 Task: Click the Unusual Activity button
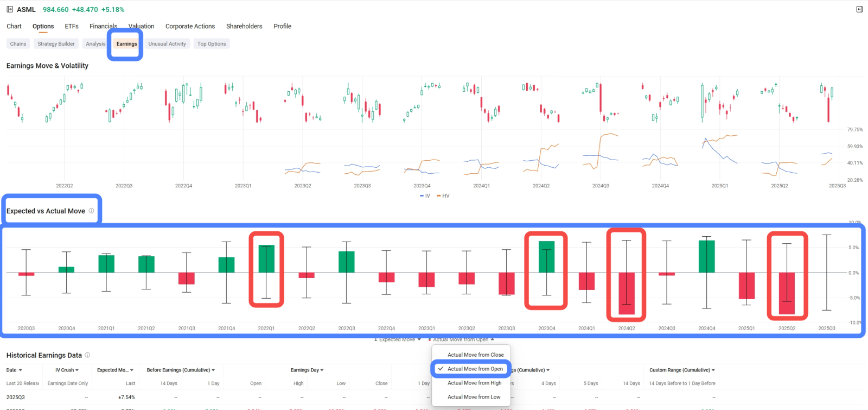coord(167,43)
